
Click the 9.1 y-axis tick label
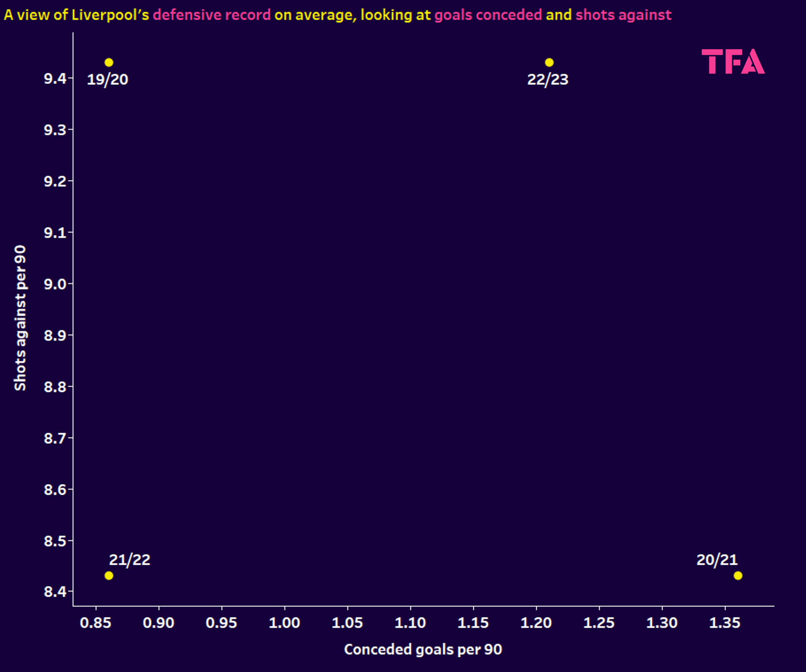click(x=55, y=233)
